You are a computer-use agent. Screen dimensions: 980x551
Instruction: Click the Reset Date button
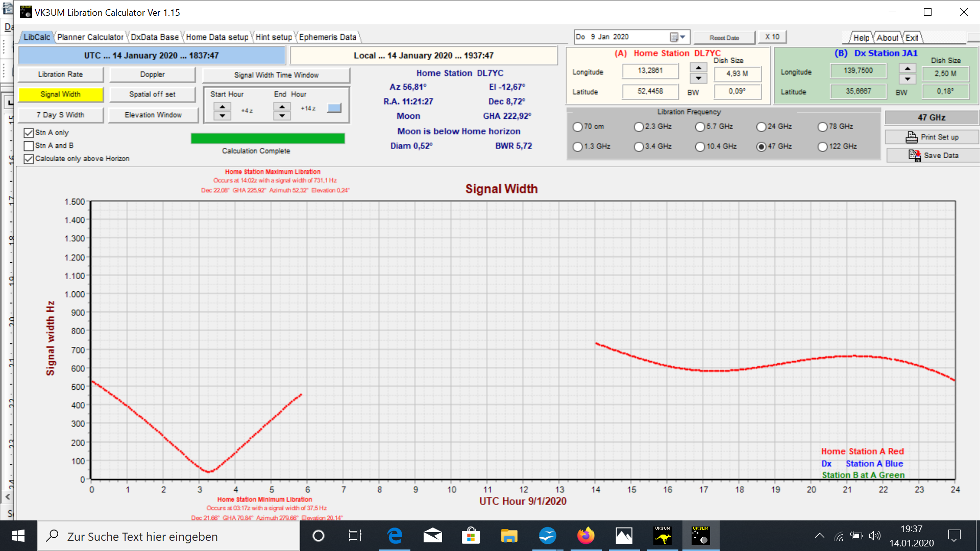[724, 38]
